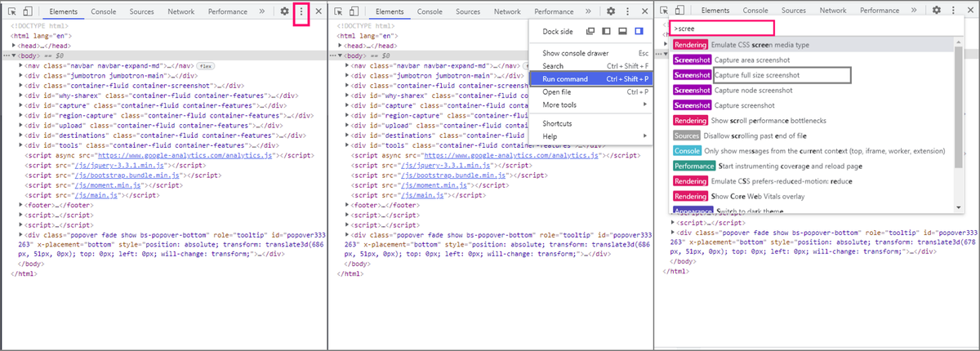The height and width of the screenshot is (351, 980).
Task: Undock into separate window dock icon
Action: [589, 30]
